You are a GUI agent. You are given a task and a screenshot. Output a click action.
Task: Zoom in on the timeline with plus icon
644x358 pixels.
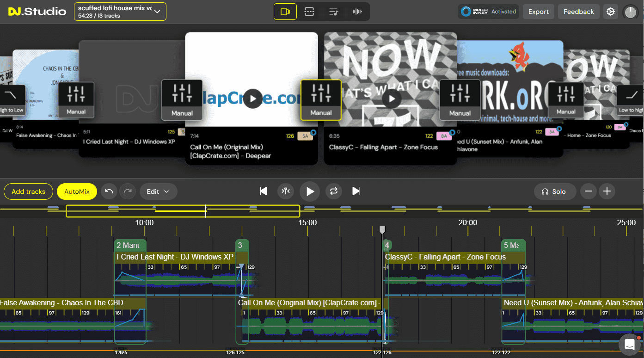coord(607,191)
